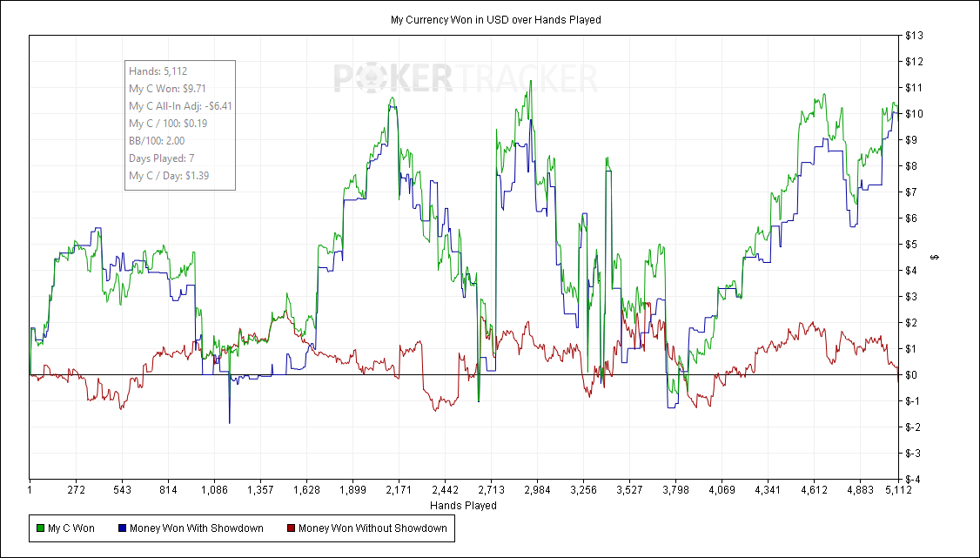This screenshot has width=980, height=558.
Task: Click the 'Hands Played' x-axis title
Action: (x=463, y=506)
